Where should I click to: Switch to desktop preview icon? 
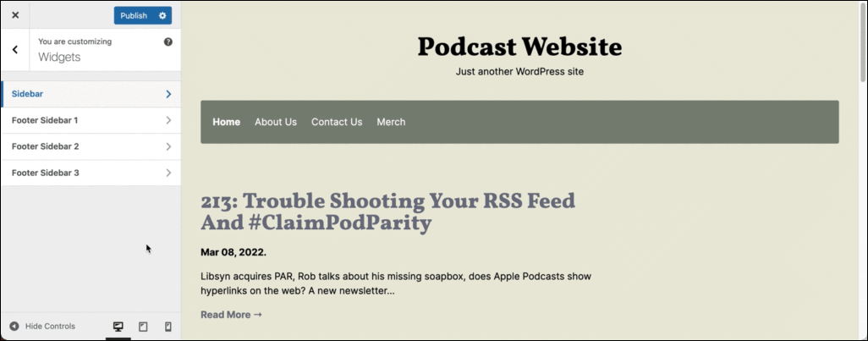coord(118,327)
